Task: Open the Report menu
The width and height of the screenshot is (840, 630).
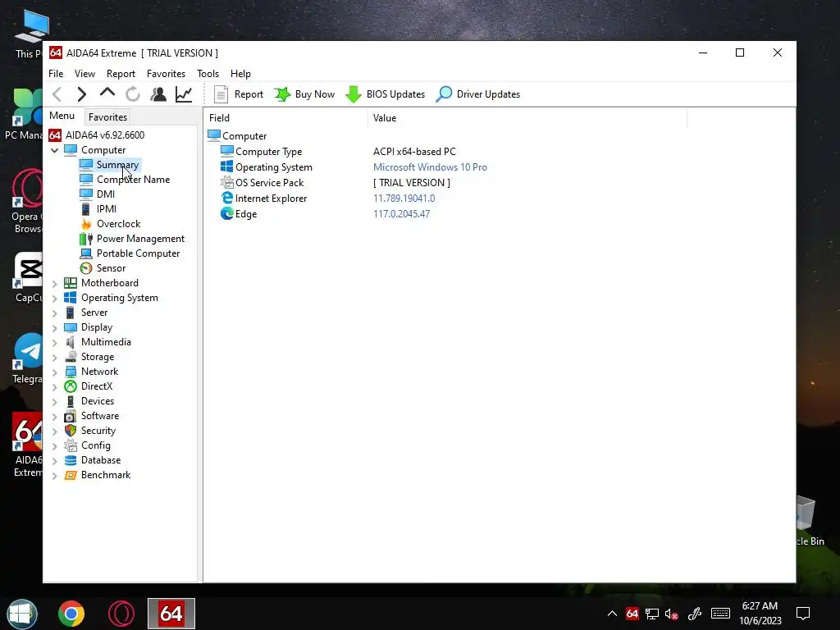Action: 121,73
